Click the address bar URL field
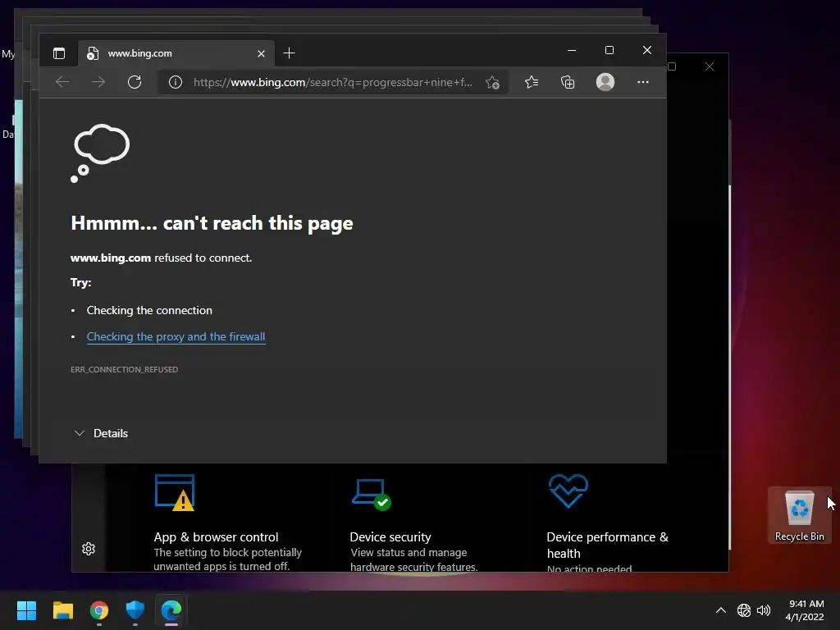The height and width of the screenshot is (630, 840). click(333, 82)
